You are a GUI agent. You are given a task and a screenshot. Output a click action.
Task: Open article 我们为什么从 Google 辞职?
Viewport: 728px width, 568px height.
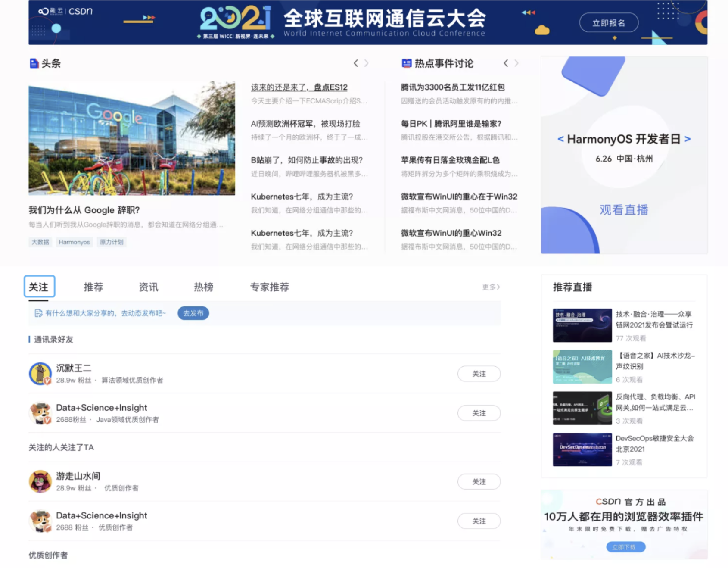[84, 210]
